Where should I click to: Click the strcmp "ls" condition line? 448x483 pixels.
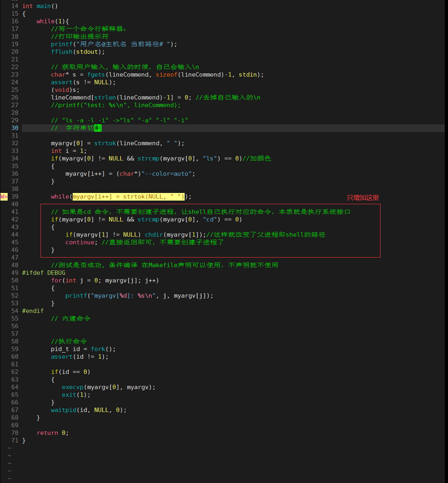(x=147, y=158)
